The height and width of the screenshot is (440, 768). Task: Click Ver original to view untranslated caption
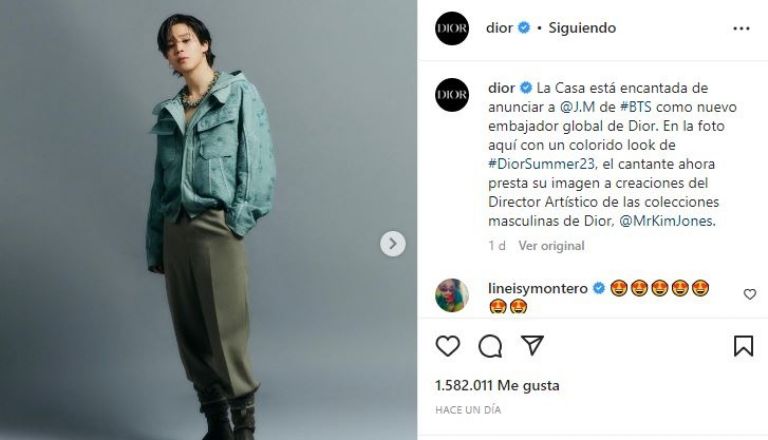tap(552, 245)
